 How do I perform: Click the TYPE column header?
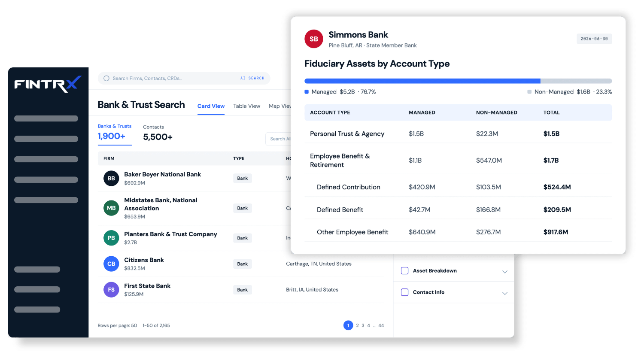coord(239,159)
